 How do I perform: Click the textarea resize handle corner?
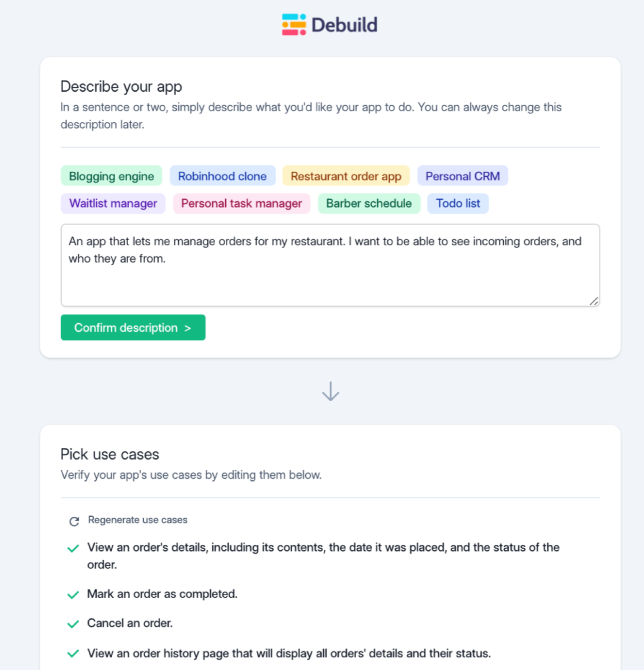coord(594,301)
